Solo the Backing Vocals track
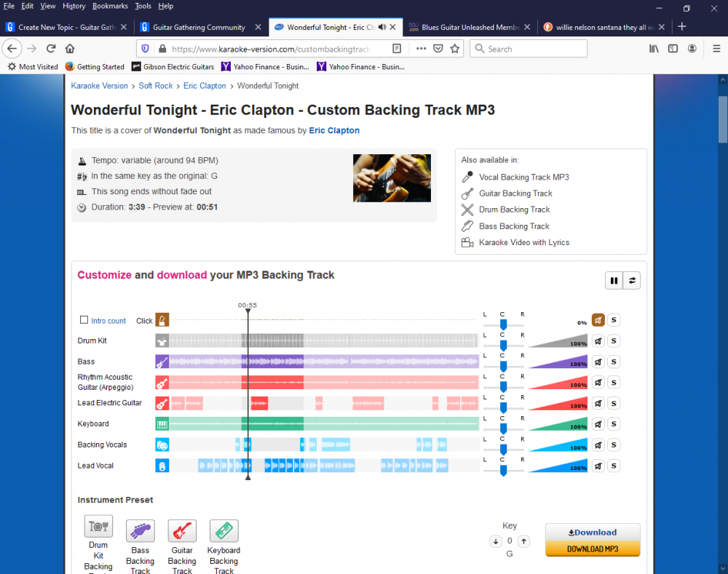Image resolution: width=728 pixels, height=574 pixels. point(614,445)
